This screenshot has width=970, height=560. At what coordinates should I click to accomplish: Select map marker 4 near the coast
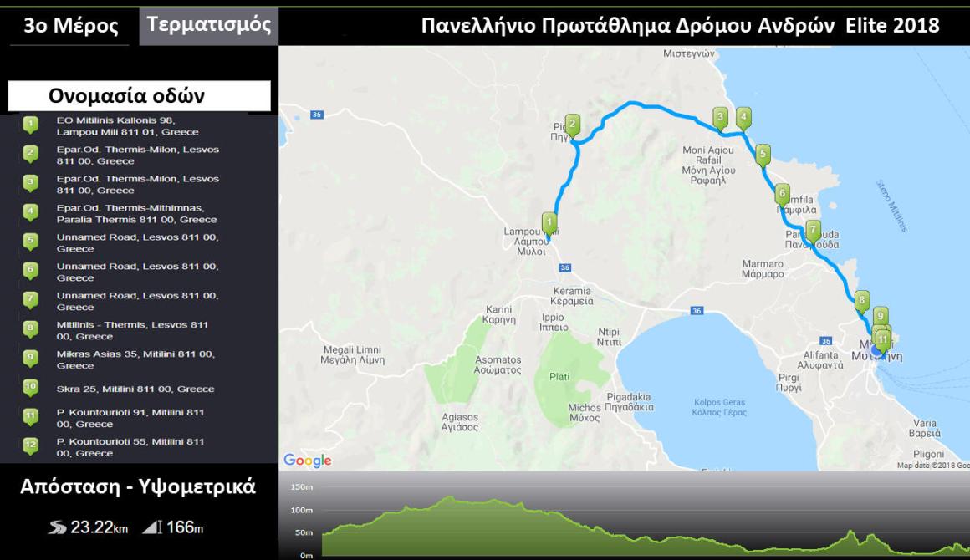743,118
